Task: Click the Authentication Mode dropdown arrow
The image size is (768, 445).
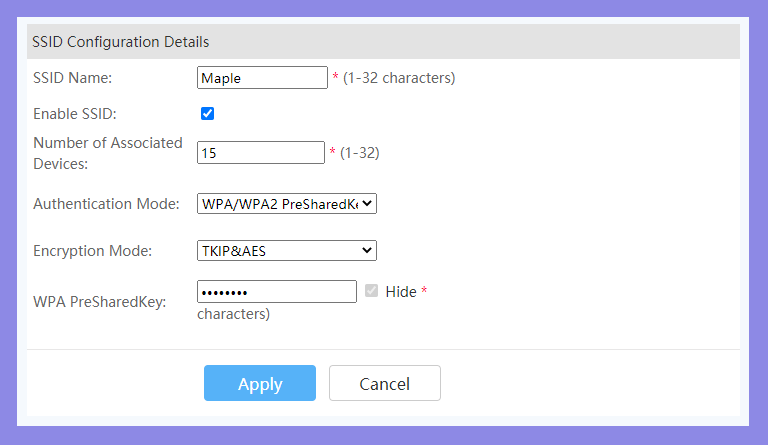Action: tap(367, 204)
